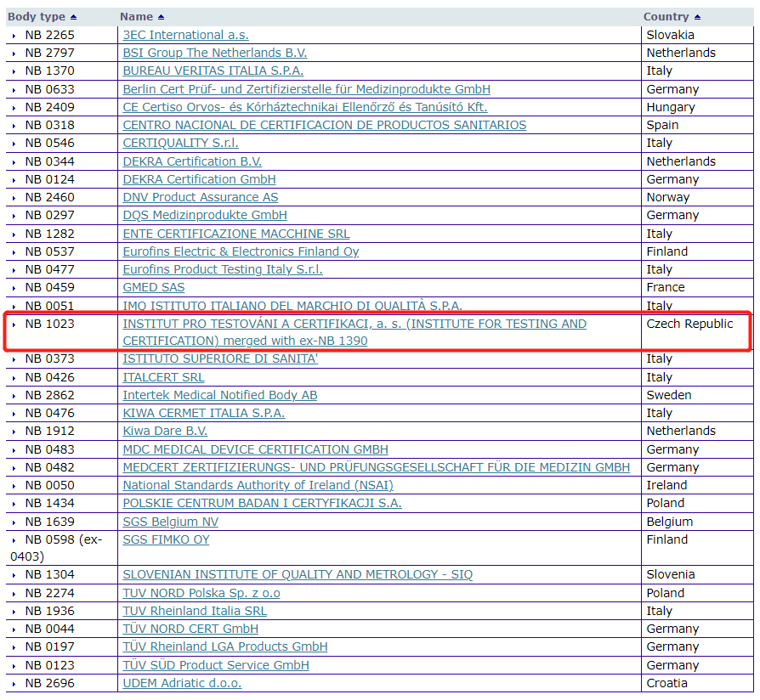This screenshot has width=760, height=700.
Task: Open DQS Medizinprodukte GmbH link
Action: (205, 215)
